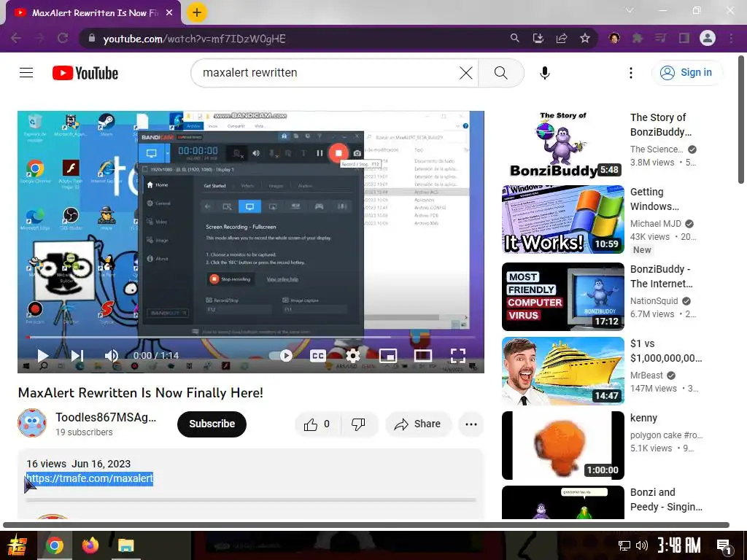Open tab search dropdown chevron

630,10
